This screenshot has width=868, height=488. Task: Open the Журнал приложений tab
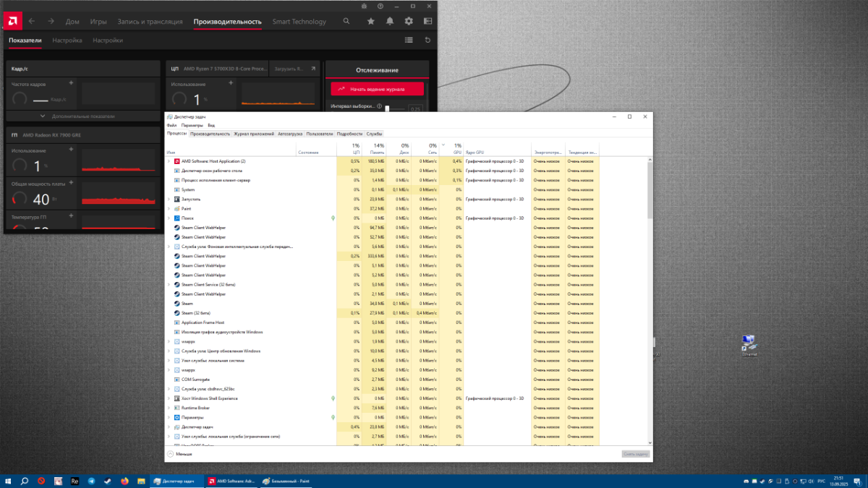click(254, 134)
